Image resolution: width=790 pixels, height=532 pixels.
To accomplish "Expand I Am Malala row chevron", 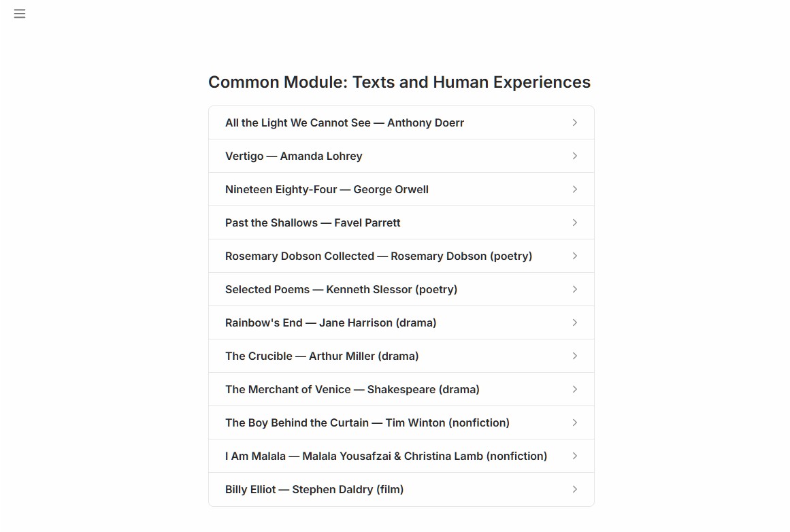I will (x=575, y=456).
